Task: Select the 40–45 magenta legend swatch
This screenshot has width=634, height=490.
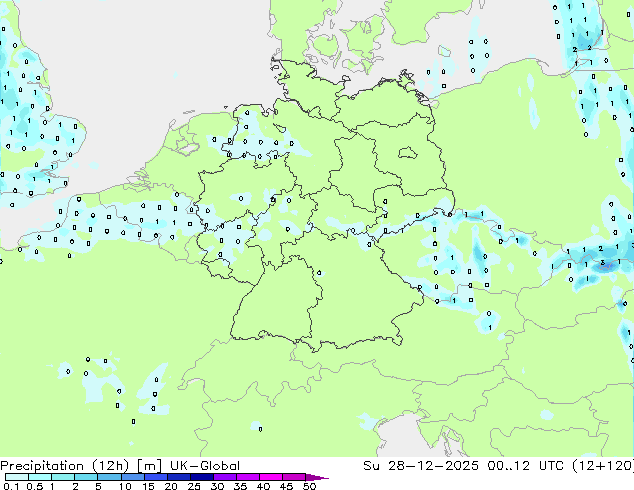Action: coord(271,477)
